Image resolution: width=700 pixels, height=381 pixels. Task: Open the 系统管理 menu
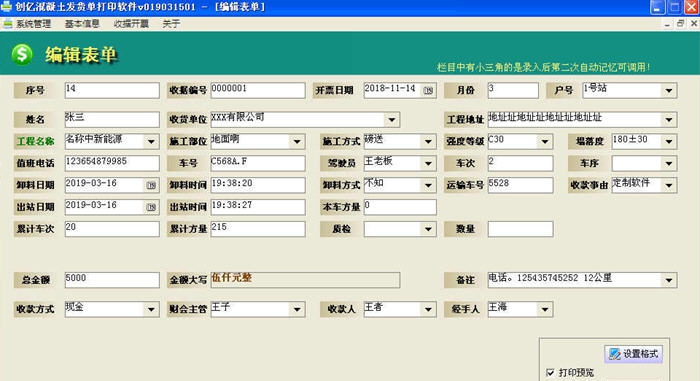coord(33,24)
